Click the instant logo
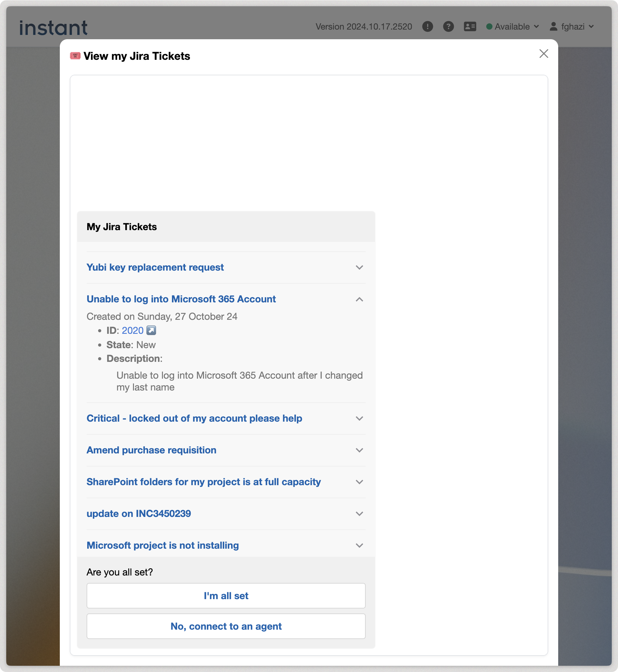The image size is (618, 672). 54,28
